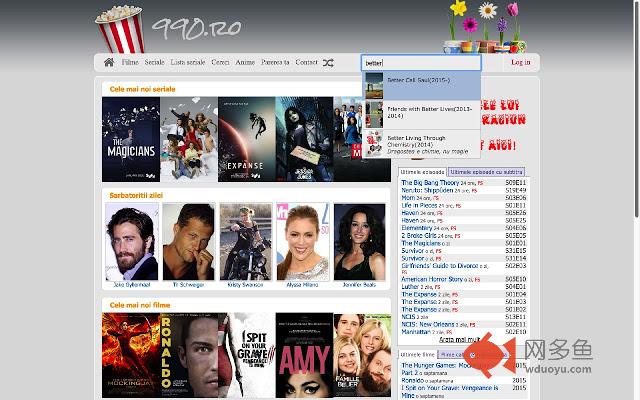
Task: Open American Horror Story episode link
Action: pos(432,279)
